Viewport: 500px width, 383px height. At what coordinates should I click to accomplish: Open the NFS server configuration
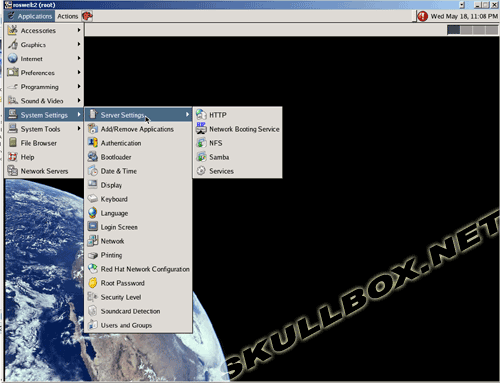(x=237, y=143)
